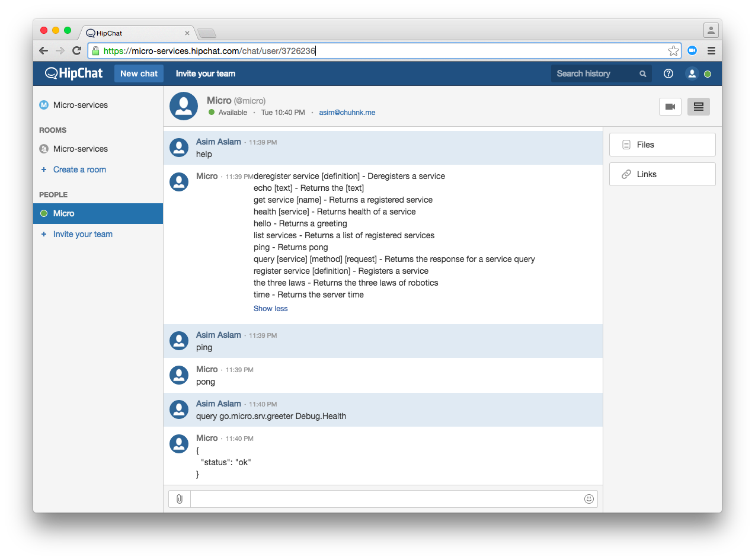
Task: Click the HipChat logo in header
Action: click(73, 73)
